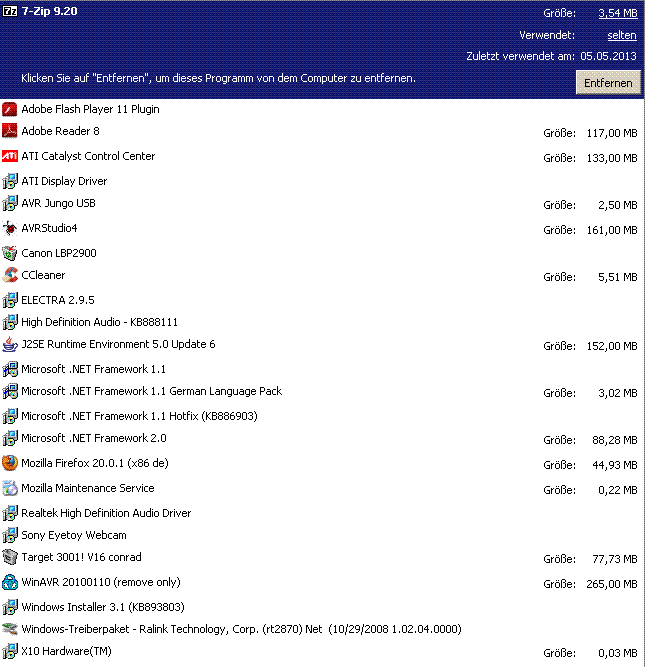Viewport: 655px width, 670px height.
Task: Click the date 05.05.2013
Action: 608,56
